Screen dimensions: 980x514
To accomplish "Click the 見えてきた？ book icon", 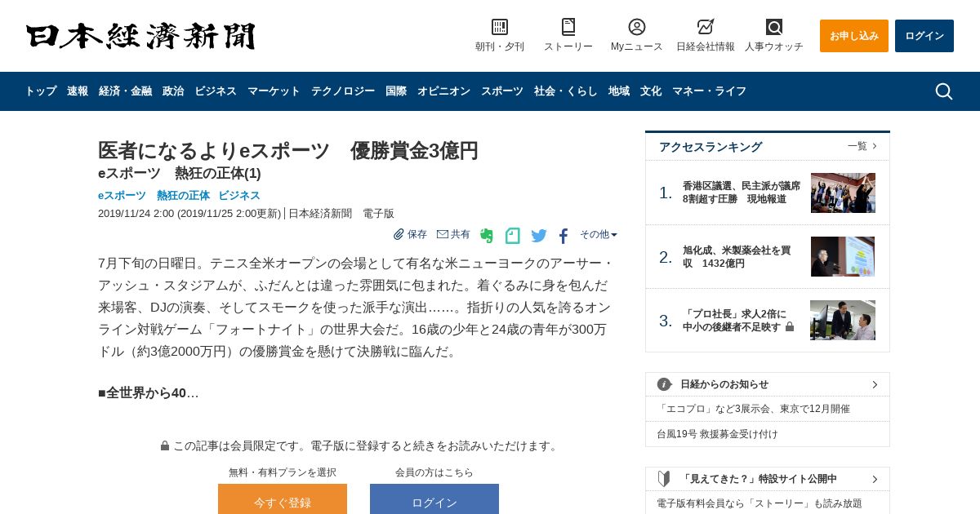I will pyautogui.click(x=664, y=479).
